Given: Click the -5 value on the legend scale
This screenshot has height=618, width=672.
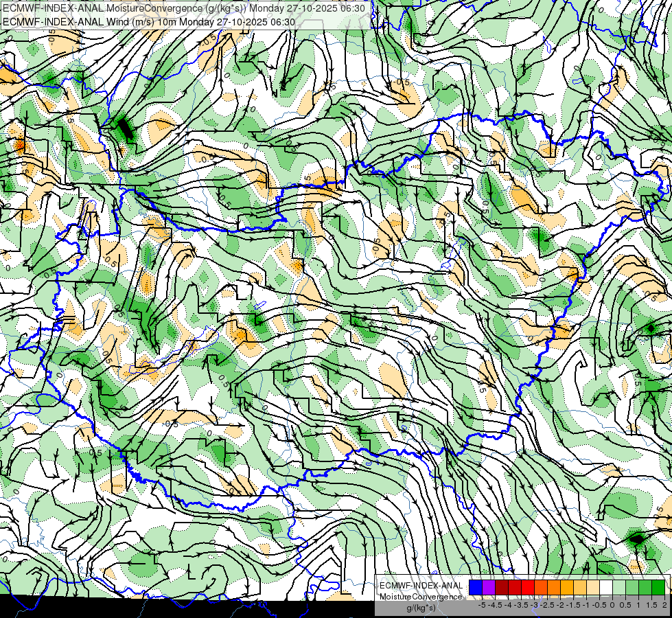Looking at the screenshot, I should coord(482,605).
